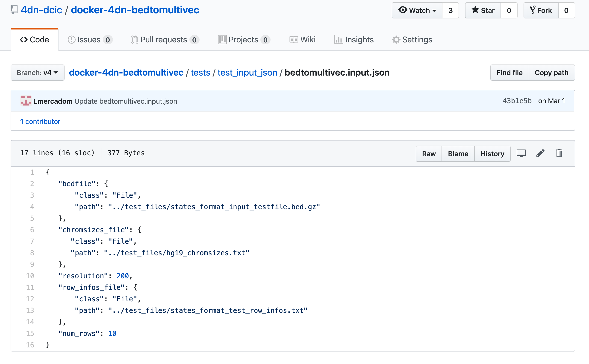The height and width of the screenshot is (364, 589).
Task: Open Lmercadom's profile link
Action: point(53,101)
